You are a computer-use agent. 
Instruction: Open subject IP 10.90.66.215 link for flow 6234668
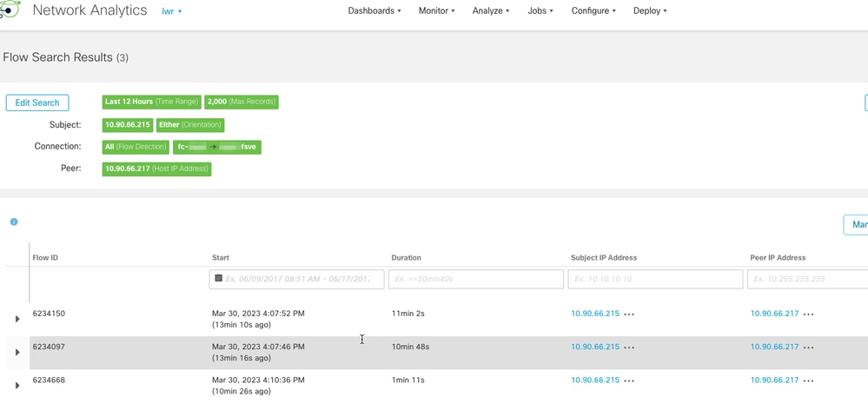point(595,381)
